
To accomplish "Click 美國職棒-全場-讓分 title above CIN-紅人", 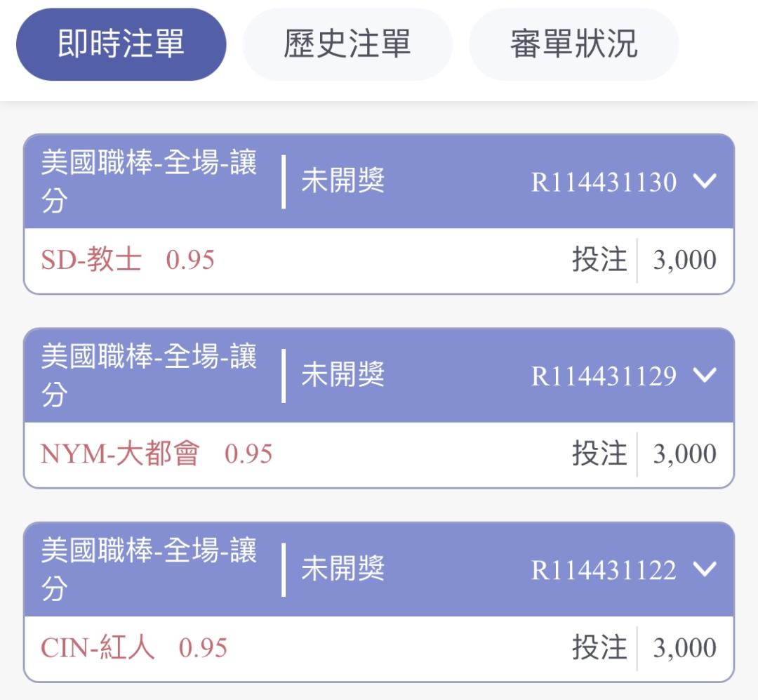I will [x=149, y=569].
